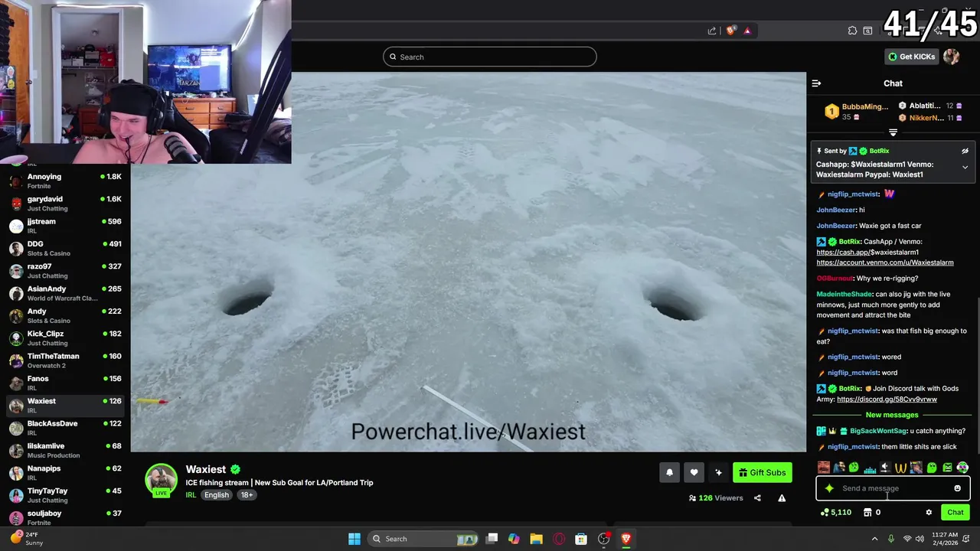Viewport: 980px width, 551px height.
Task: Open DDG Slots & Casino channel
Action: 65,249
